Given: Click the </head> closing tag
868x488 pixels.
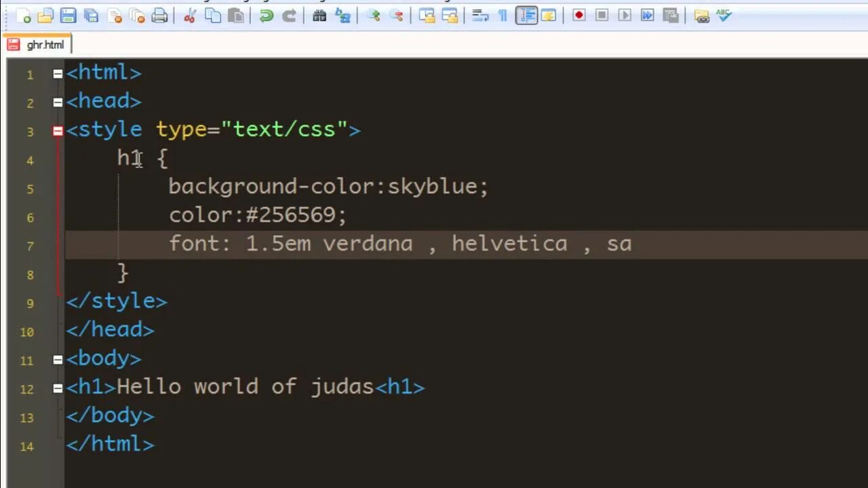Looking at the screenshot, I should [110, 329].
